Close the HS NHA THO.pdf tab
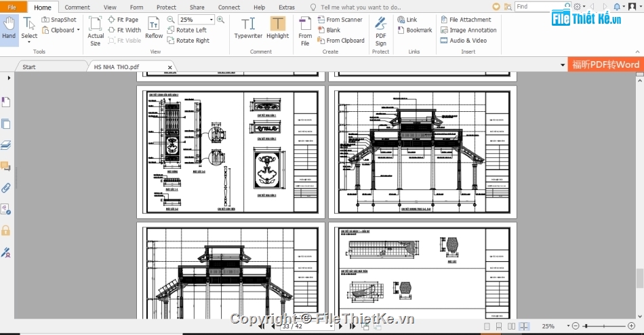644x335 pixels. (x=169, y=67)
